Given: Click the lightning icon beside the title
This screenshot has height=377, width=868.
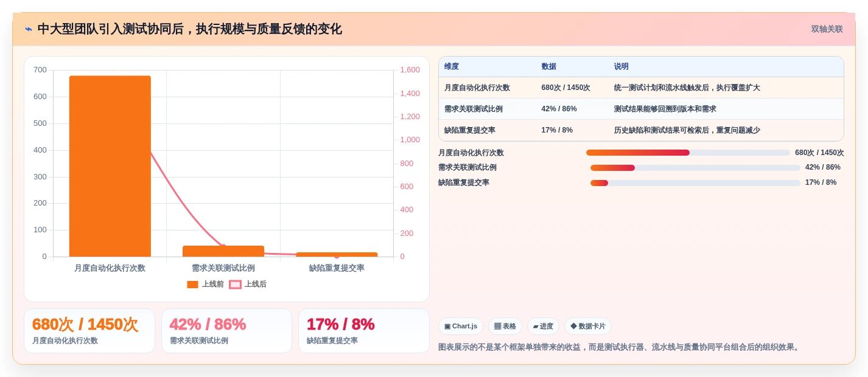Looking at the screenshot, I should pyautogui.click(x=29, y=29).
